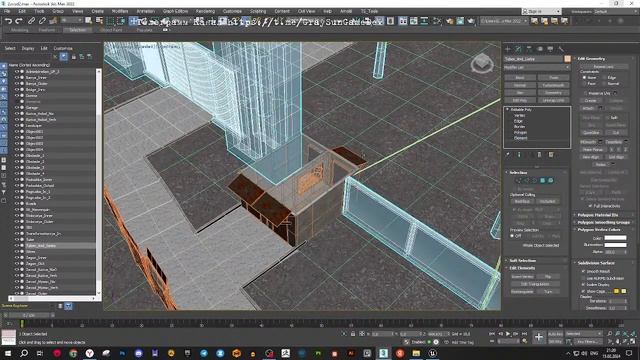This screenshot has height=360, width=640.
Task: Click the Grid Align button
Action: coord(616,157)
